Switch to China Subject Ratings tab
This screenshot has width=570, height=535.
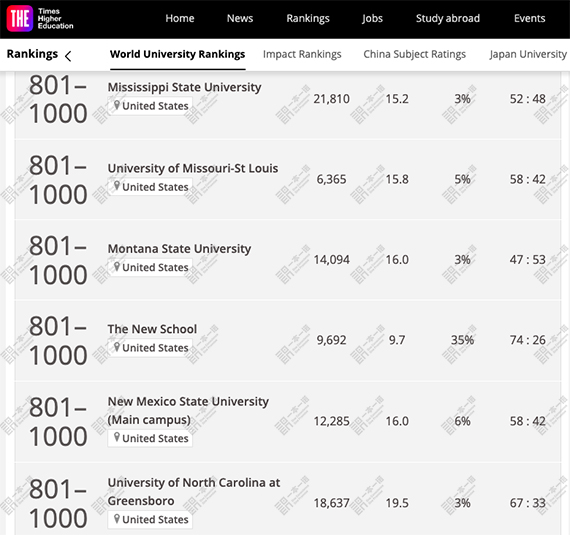(414, 54)
